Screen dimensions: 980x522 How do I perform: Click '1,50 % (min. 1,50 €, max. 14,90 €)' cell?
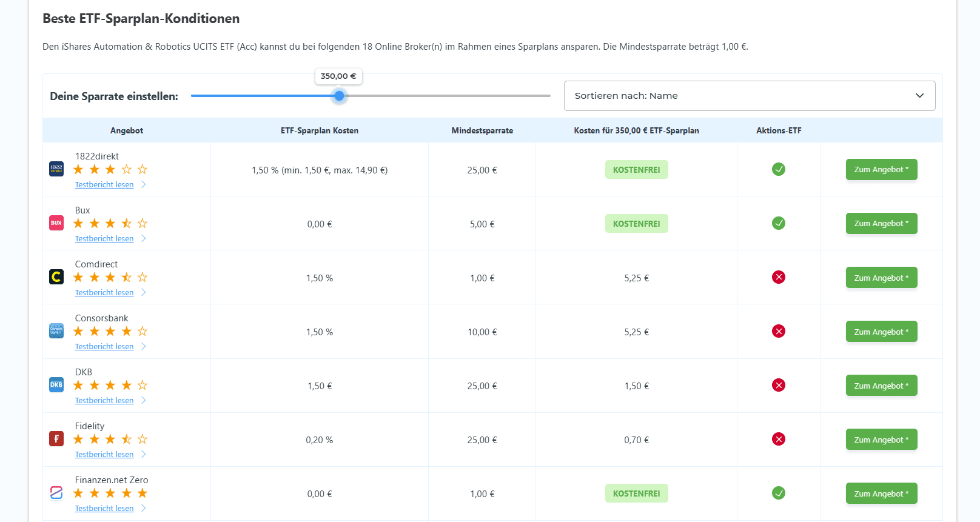click(320, 170)
